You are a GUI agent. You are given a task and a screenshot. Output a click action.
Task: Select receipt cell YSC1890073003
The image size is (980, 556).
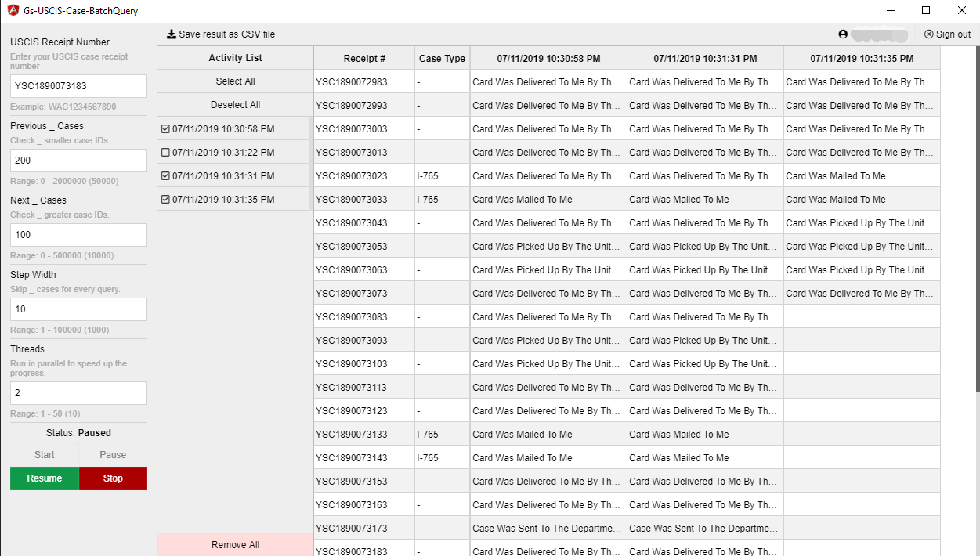point(364,129)
